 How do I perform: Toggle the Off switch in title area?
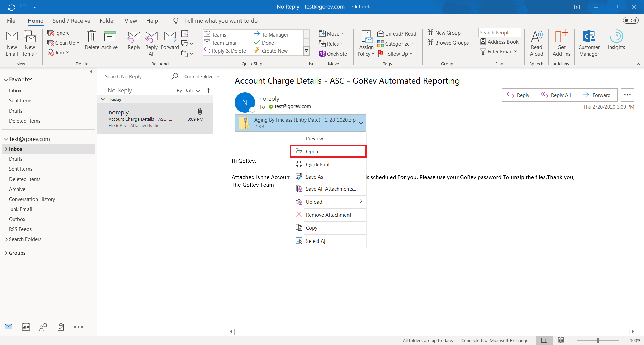point(630,20)
